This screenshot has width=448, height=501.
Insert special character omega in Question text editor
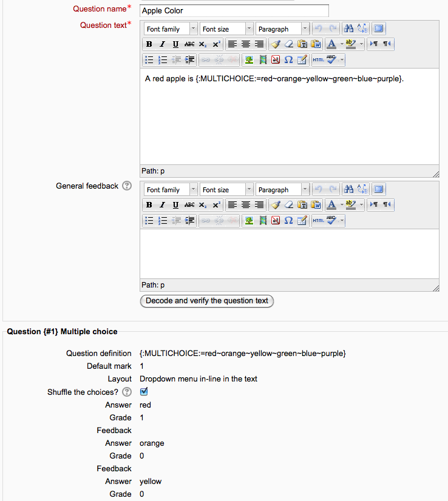pyautogui.click(x=288, y=60)
